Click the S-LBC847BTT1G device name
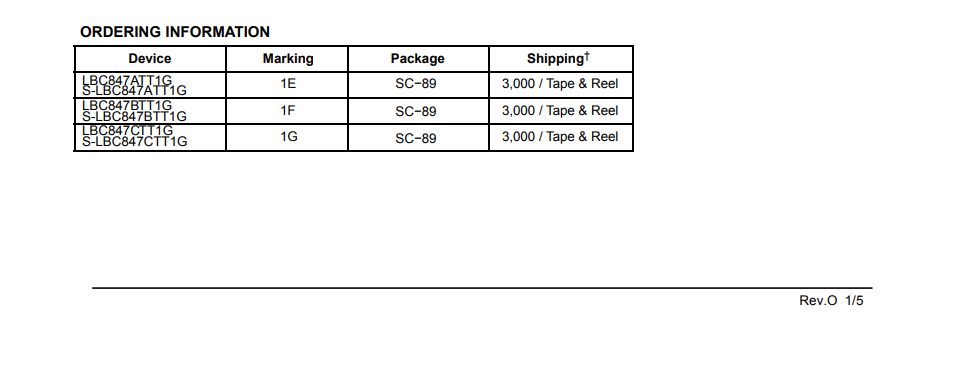The height and width of the screenshot is (378, 972). tap(135, 116)
